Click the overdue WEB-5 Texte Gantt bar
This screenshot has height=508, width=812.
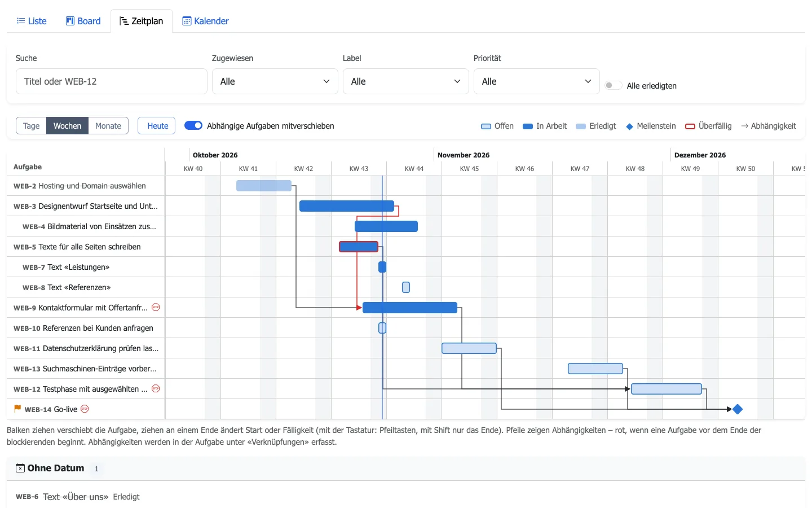359,247
